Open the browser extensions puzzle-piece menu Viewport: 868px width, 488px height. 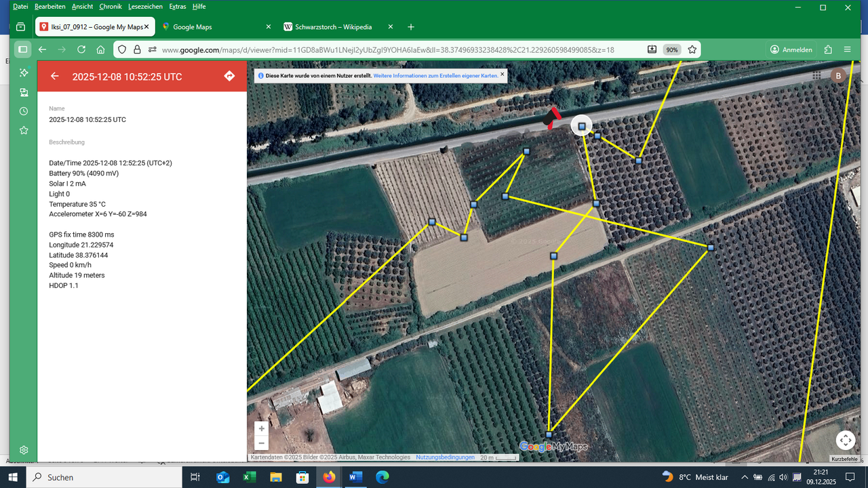click(x=827, y=49)
